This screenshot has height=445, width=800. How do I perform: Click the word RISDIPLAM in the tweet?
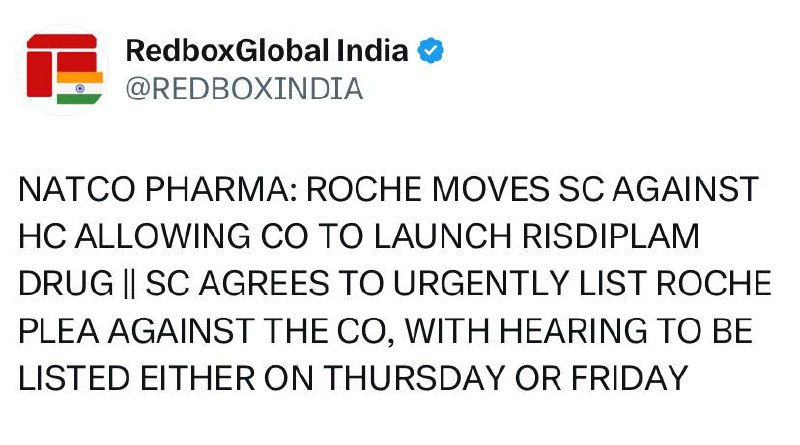[x=612, y=236]
